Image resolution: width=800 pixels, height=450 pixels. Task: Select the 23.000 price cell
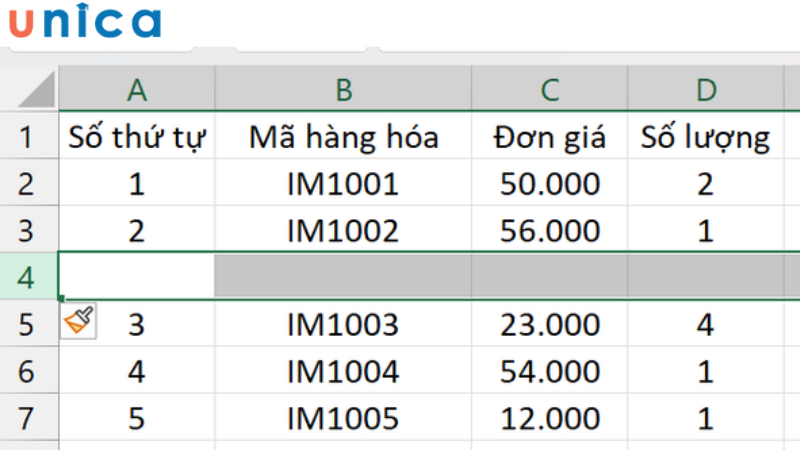[x=549, y=323]
